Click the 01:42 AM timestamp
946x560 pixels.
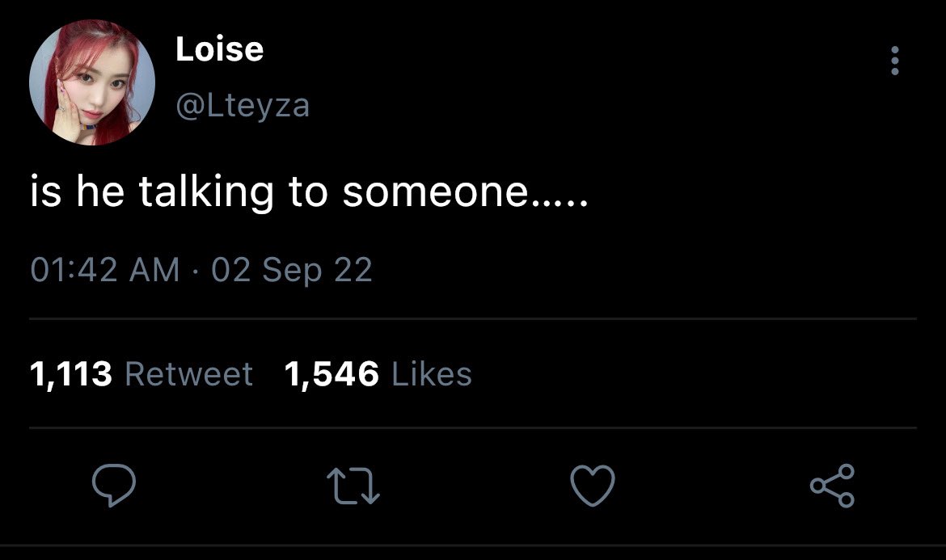(105, 269)
